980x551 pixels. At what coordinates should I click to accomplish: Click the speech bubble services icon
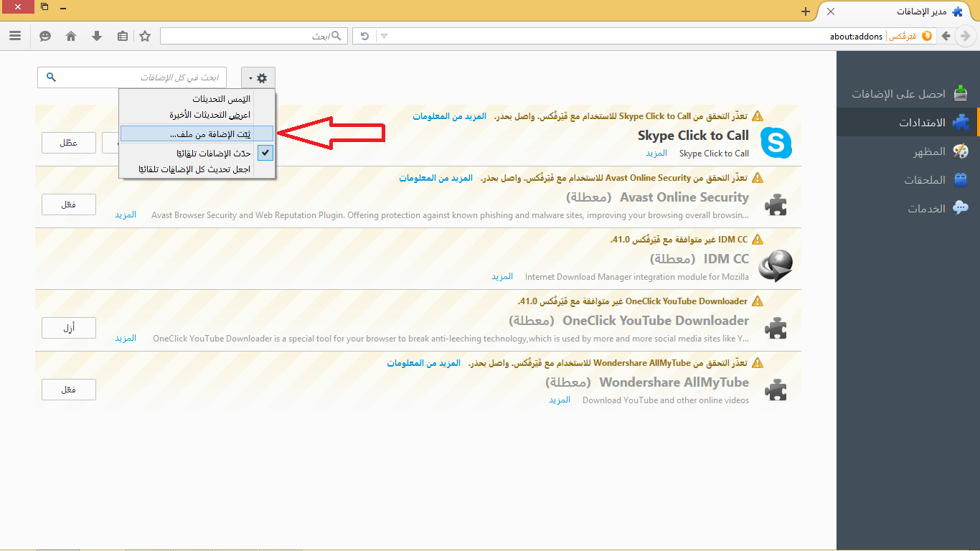(x=960, y=208)
